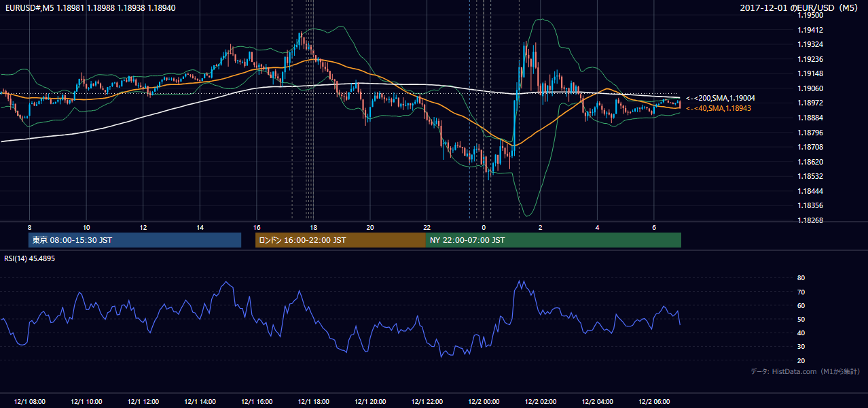Click the 12/2 04:00 time label
This screenshot has width=868, height=408.
click(x=597, y=402)
